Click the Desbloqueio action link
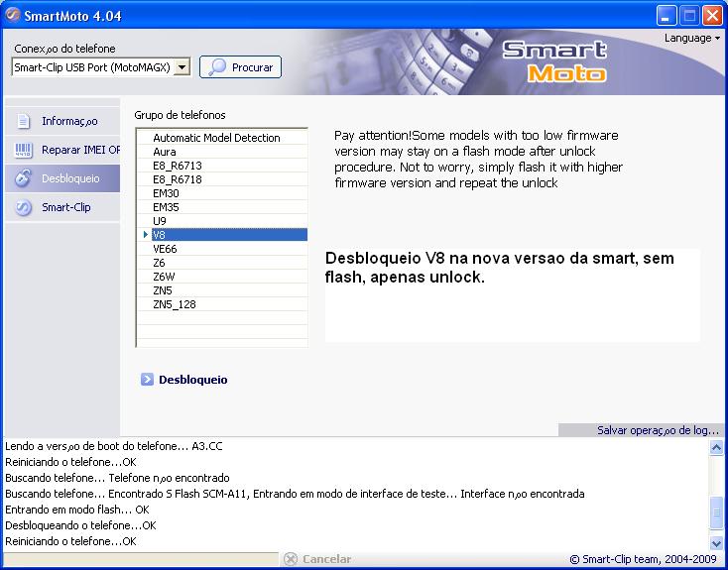728x570 pixels. coord(193,380)
